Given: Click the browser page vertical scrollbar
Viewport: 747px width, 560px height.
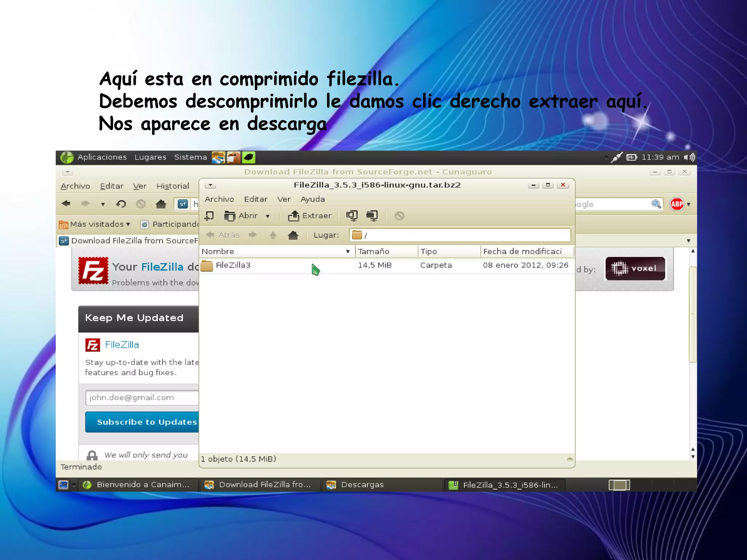Looking at the screenshot, I should (x=693, y=314).
